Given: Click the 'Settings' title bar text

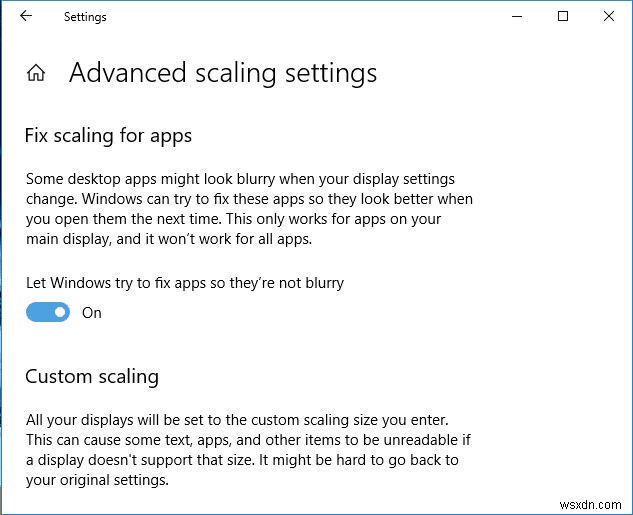Looking at the screenshot, I should pos(85,17).
